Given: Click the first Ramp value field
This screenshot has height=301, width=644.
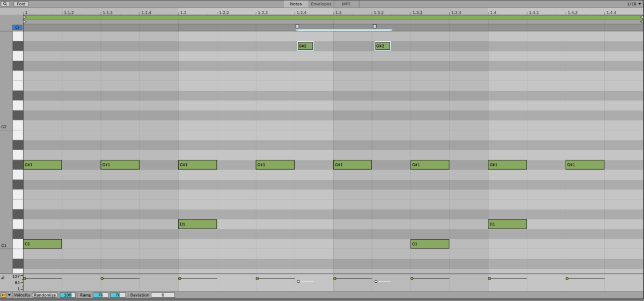Looking at the screenshot, I should (100, 295).
